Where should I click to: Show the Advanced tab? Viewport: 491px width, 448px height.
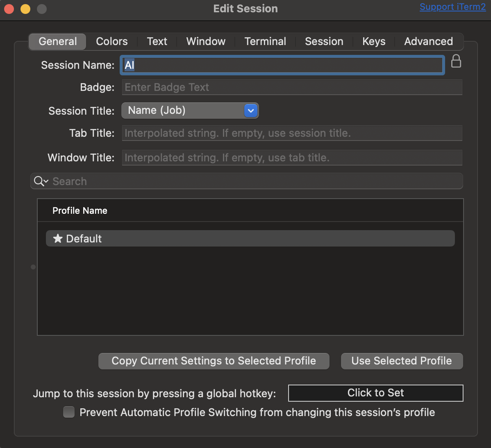tap(428, 41)
